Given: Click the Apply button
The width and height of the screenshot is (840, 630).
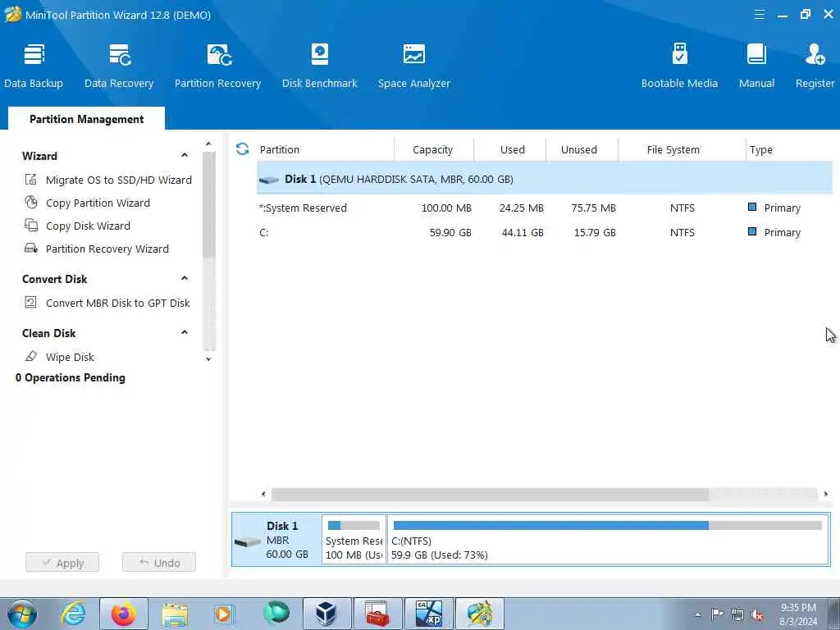Looking at the screenshot, I should click(62, 563).
